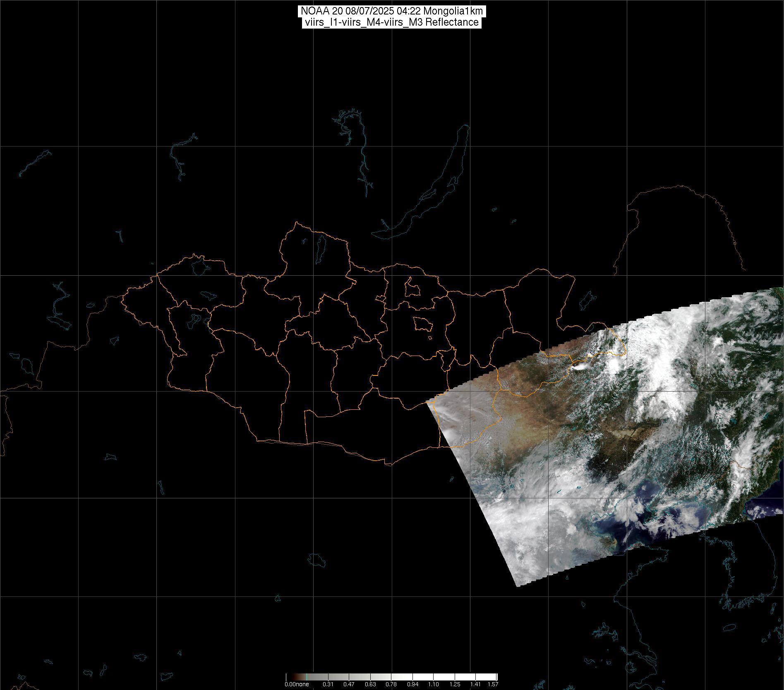The width and height of the screenshot is (784, 690).
Task: Click the NOAA 20 date title line
Action: pos(391,11)
